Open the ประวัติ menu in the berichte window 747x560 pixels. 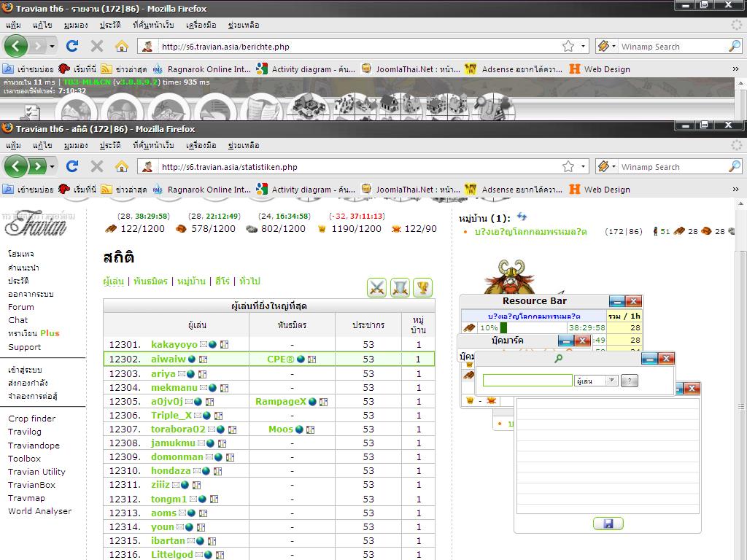pyautogui.click(x=110, y=25)
